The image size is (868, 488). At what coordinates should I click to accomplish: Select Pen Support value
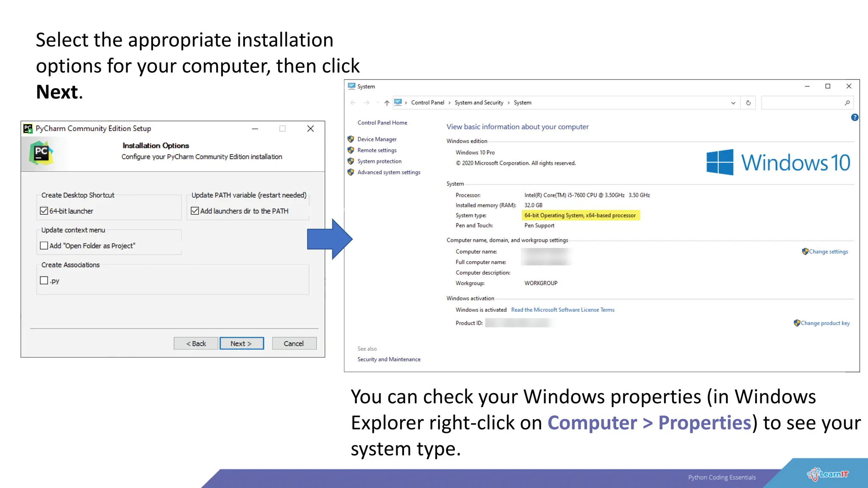[539, 226]
